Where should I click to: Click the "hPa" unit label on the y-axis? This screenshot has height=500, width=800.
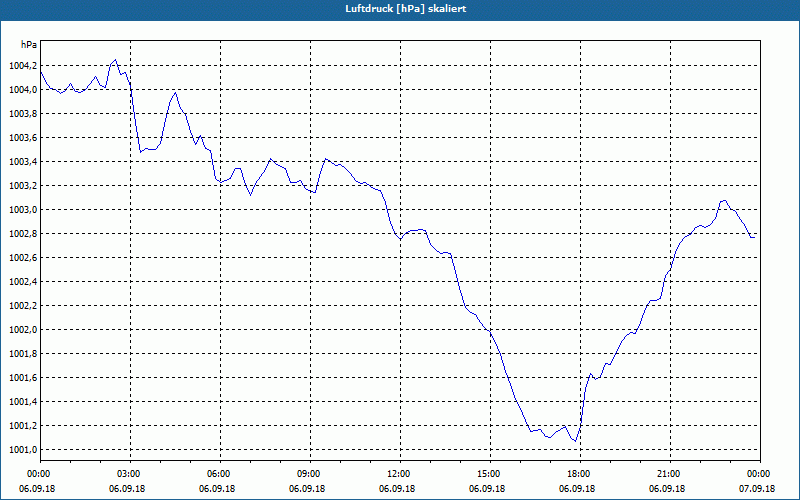pos(29,44)
